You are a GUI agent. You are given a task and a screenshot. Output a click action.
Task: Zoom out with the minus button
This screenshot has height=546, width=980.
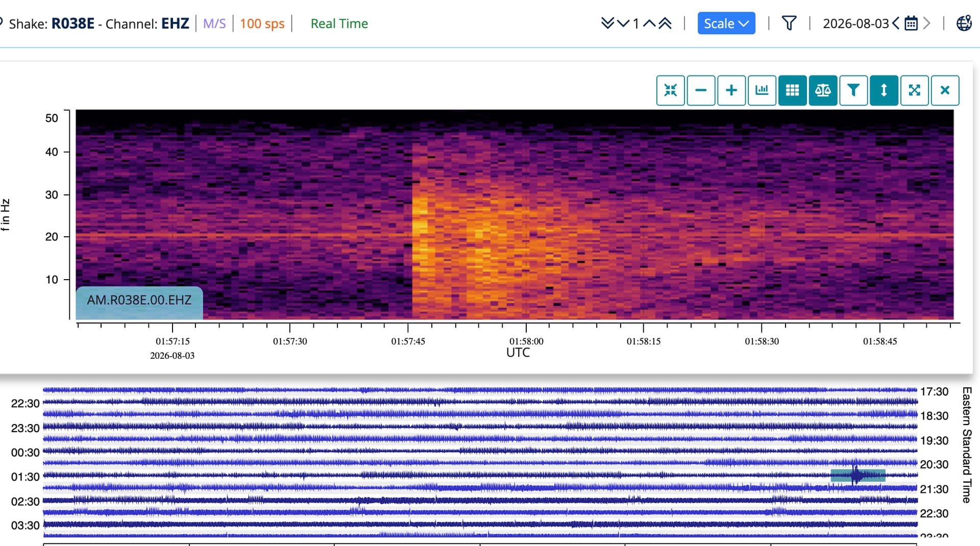coord(701,90)
